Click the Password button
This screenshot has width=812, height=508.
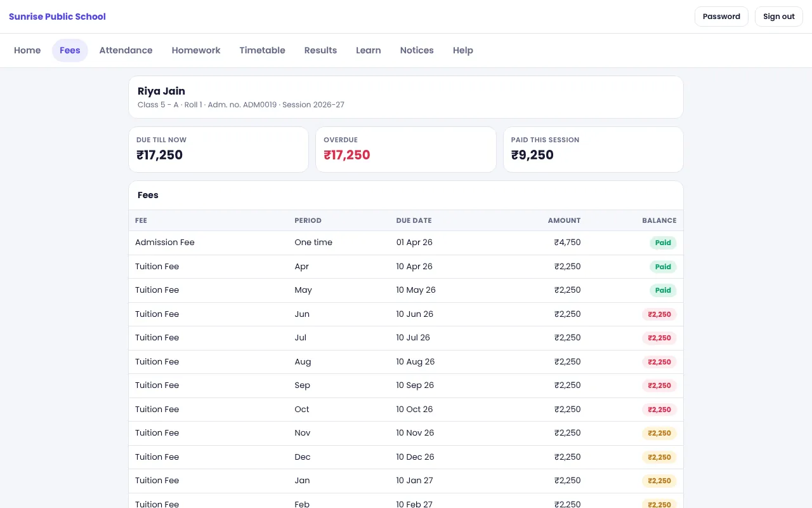coord(721,17)
